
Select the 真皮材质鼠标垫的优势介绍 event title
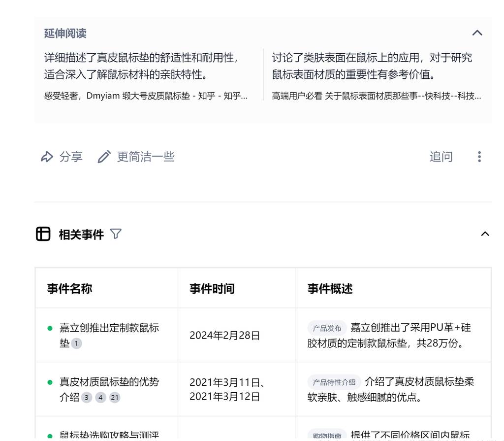(109, 382)
